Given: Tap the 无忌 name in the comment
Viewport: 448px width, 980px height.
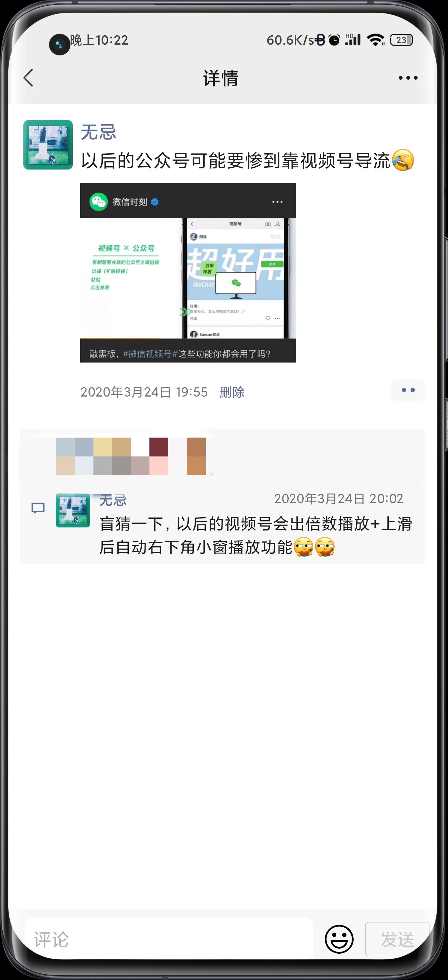Looking at the screenshot, I should tap(113, 500).
